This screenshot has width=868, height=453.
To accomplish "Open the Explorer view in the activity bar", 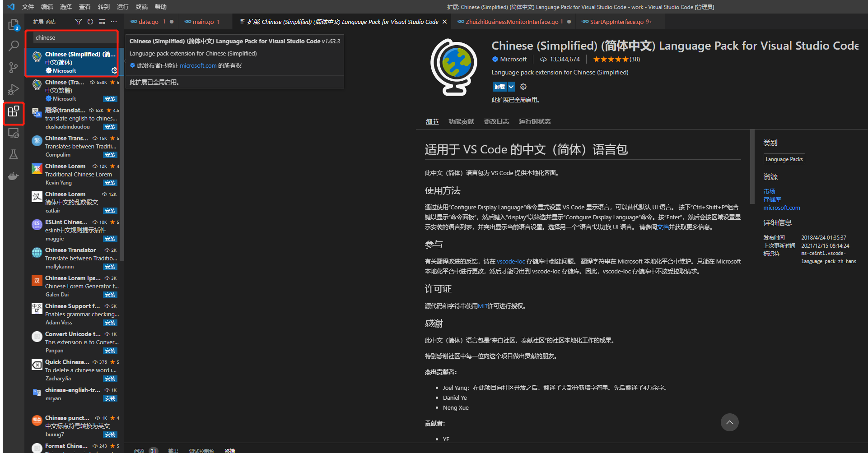I will tap(14, 24).
